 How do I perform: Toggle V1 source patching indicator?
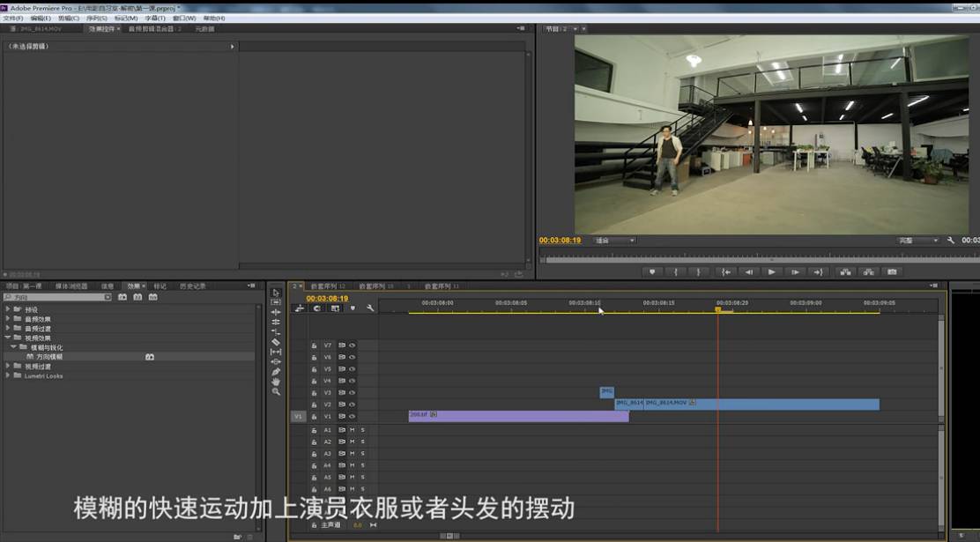[x=298, y=416]
